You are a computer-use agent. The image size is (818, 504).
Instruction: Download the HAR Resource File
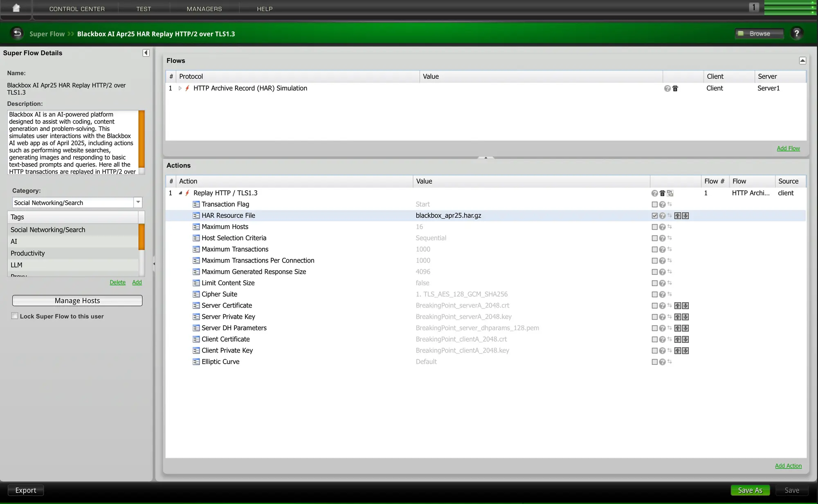[685, 216]
